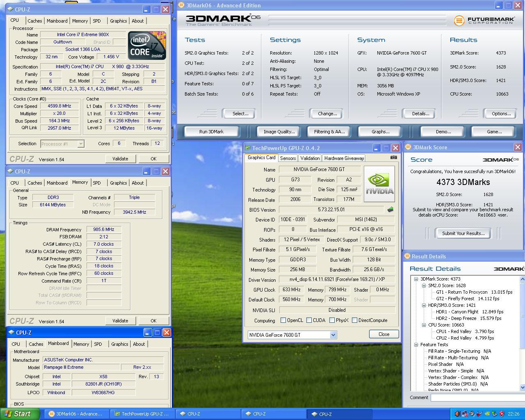Switch to 3DMark06 taskbar button
The height and width of the screenshot is (420, 525).
(77, 414)
